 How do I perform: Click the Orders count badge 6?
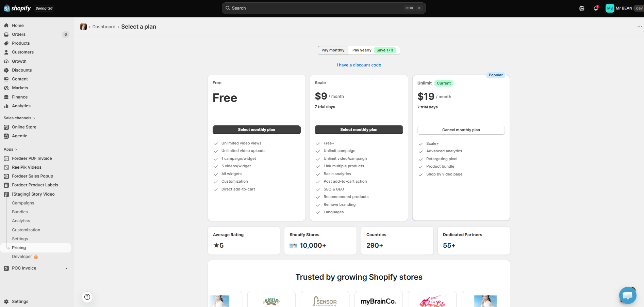tap(66, 34)
